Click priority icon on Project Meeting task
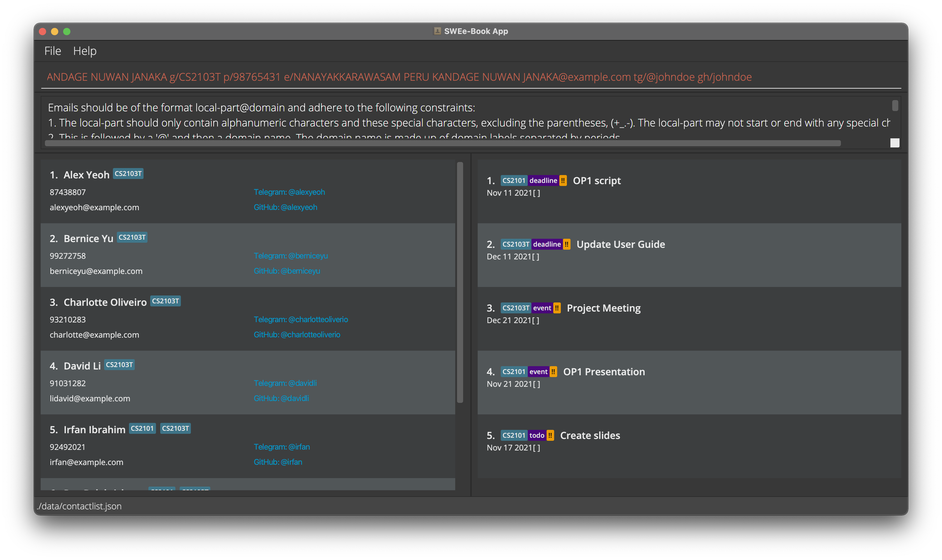Screen dimensions: 942x560 click(x=557, y=308)
